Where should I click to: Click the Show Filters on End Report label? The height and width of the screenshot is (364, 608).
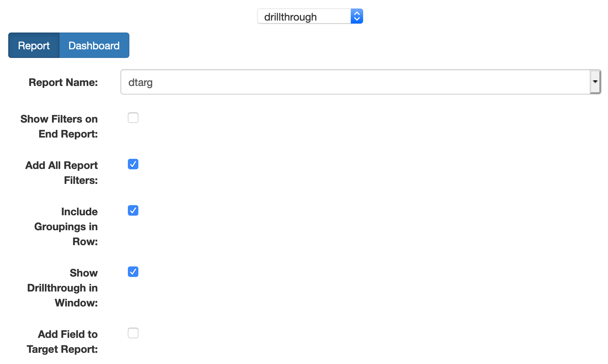click(x=59, y=126)
